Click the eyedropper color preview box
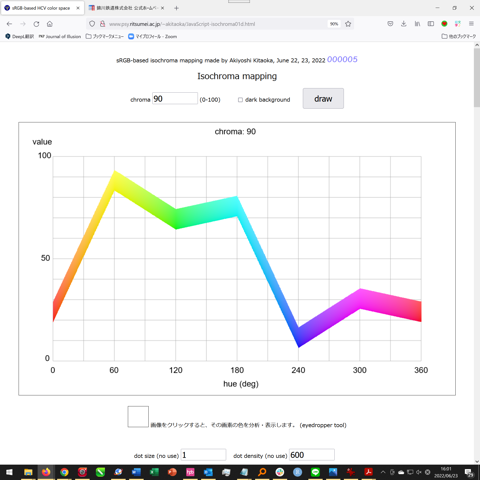The height and width of the screenshot is (480, 480). click(138, 416)
